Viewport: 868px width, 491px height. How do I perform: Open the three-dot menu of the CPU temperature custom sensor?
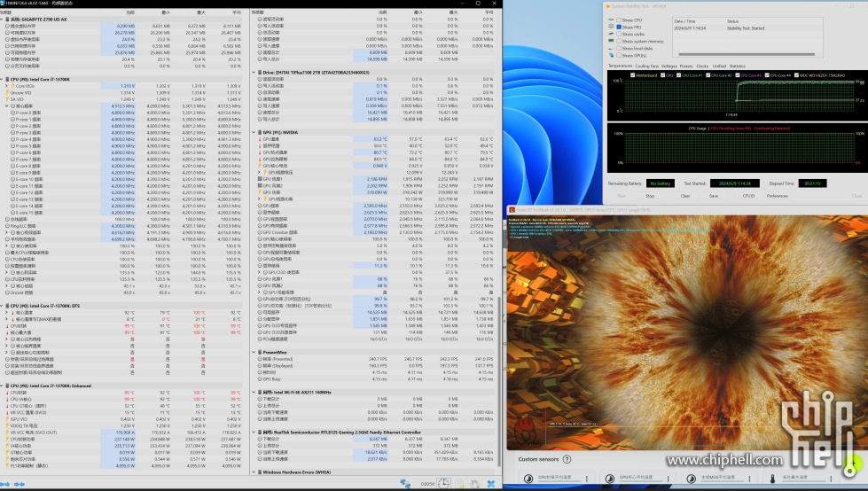click(x=587, y=479)
